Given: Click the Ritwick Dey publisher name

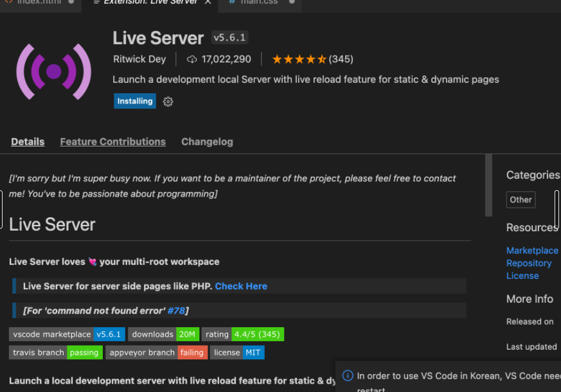Looking at the screenshot, I should pos(139,59).
